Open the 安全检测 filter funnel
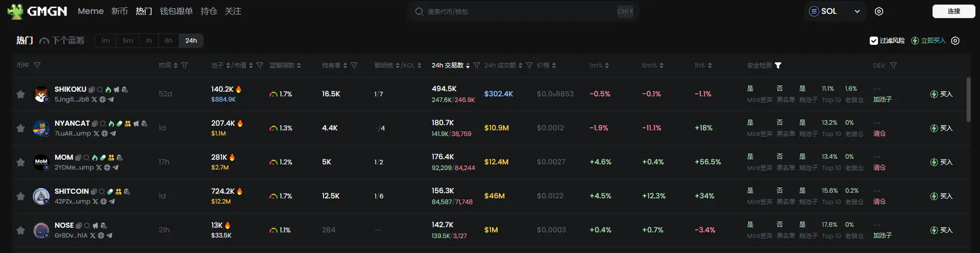980x253 pixels. (x=778, y=65)
